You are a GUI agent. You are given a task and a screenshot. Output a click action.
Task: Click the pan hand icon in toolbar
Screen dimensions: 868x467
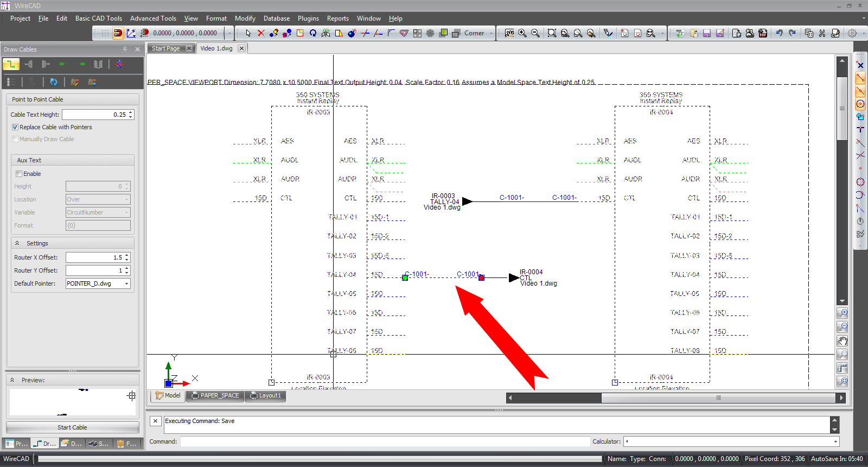point(509,33)
